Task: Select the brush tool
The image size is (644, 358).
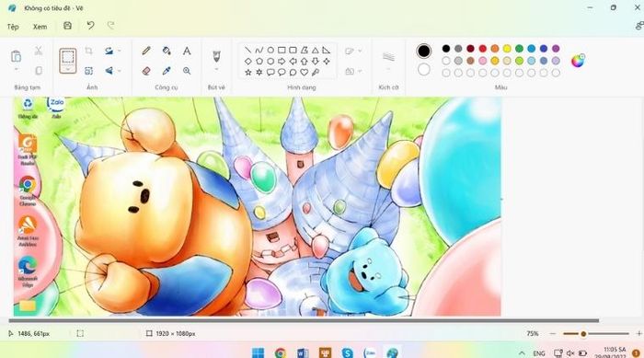Action: 216,56
